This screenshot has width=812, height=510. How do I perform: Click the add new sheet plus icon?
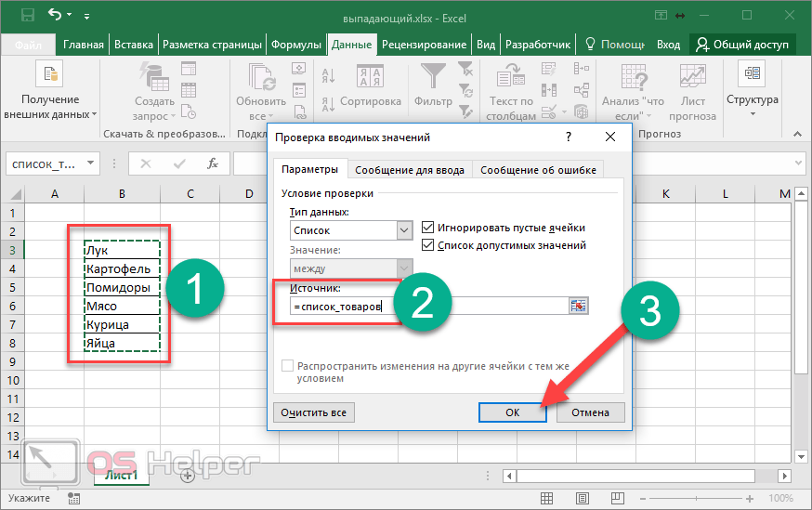(x=187, y=475)
